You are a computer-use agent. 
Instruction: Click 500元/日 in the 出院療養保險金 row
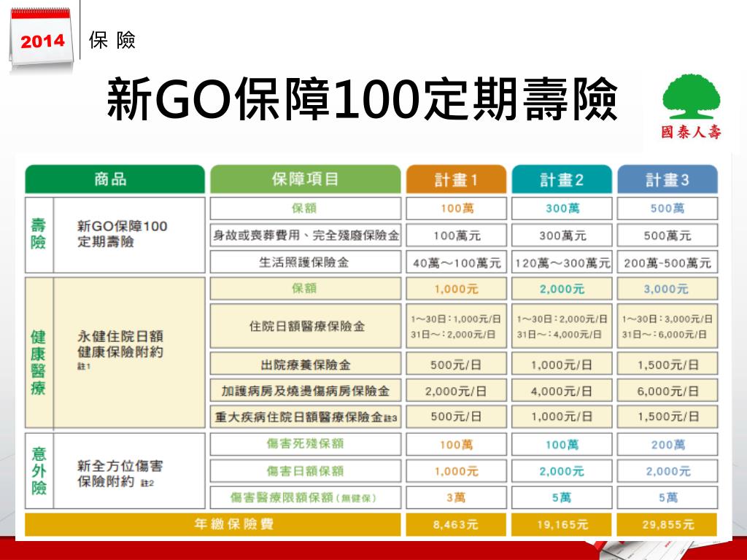coord(456,365)
